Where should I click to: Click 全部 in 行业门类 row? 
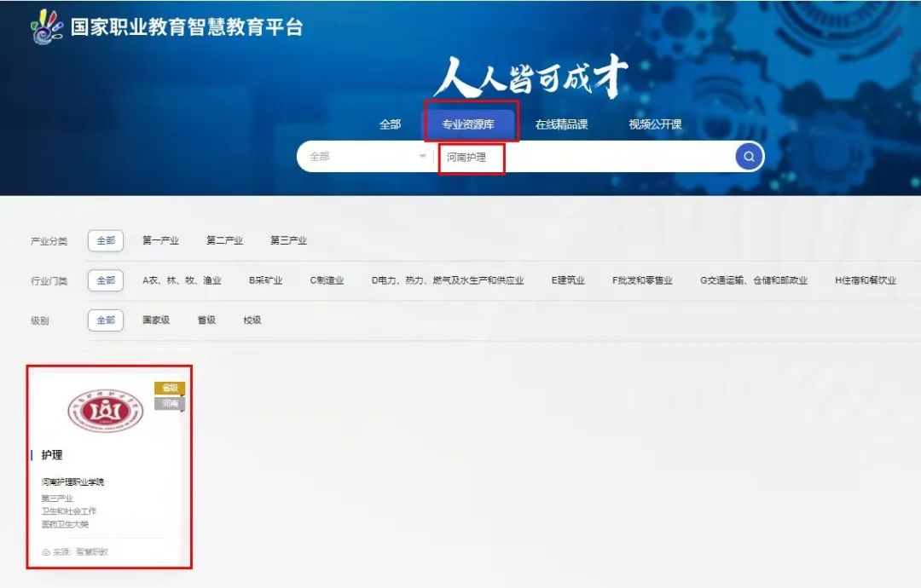click(106, 280)
